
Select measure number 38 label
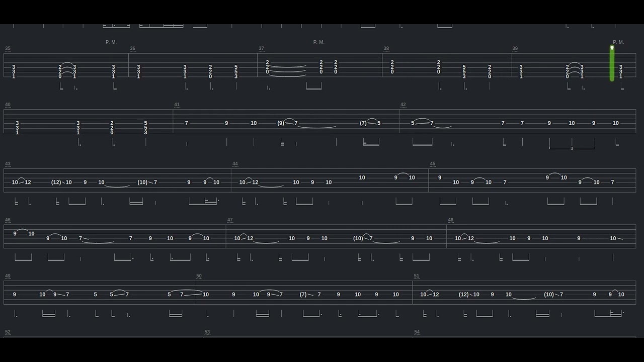386,49
